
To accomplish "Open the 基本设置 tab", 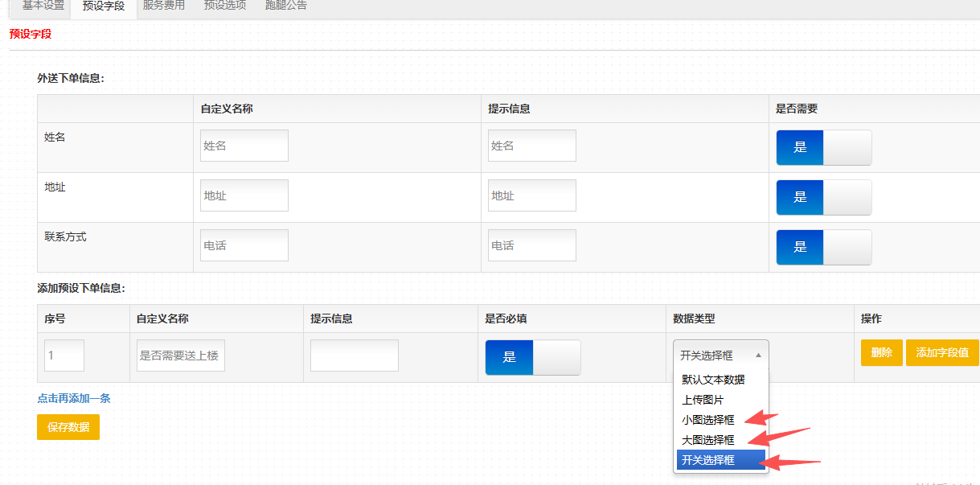I will click(43, 6).
